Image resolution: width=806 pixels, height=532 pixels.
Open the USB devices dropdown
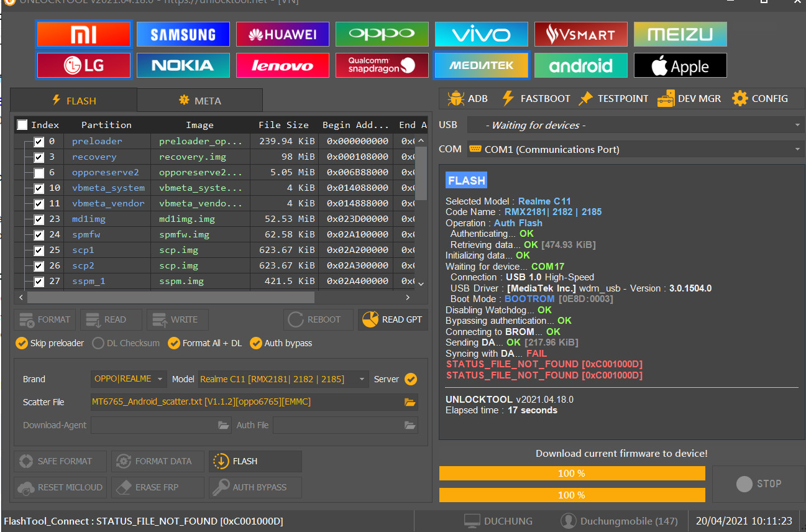pos(636,125)
